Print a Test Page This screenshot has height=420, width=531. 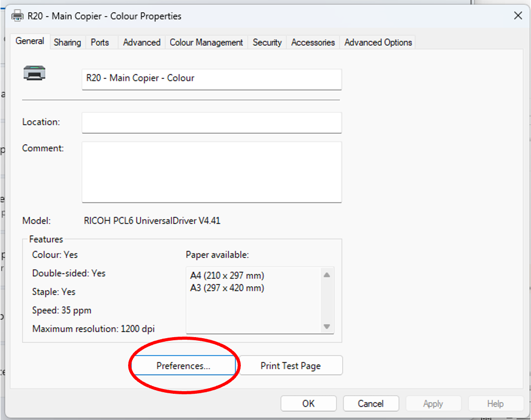pyautogui.click(x=291, y=365)
